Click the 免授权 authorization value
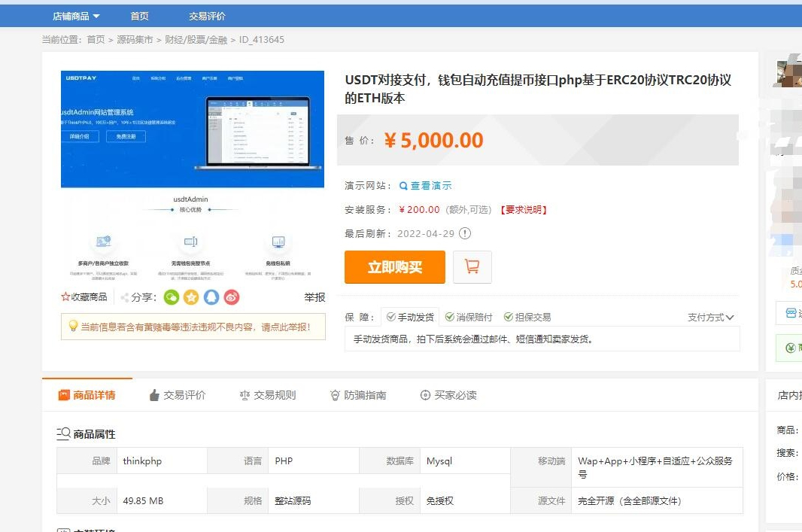This screenshot has width=802, height=532. 440,501
